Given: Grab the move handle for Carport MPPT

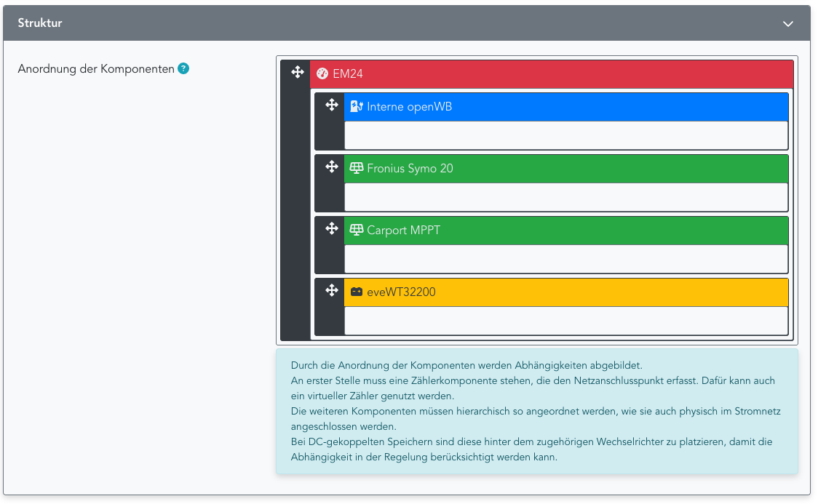Looking at the screenshot, I should (332, 228).
